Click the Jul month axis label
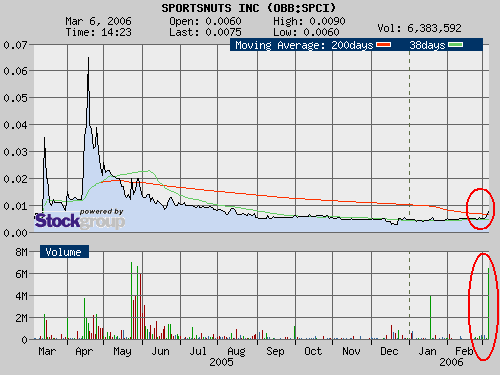Viewport: 500px width, 375px height. (x=198, y=351)
